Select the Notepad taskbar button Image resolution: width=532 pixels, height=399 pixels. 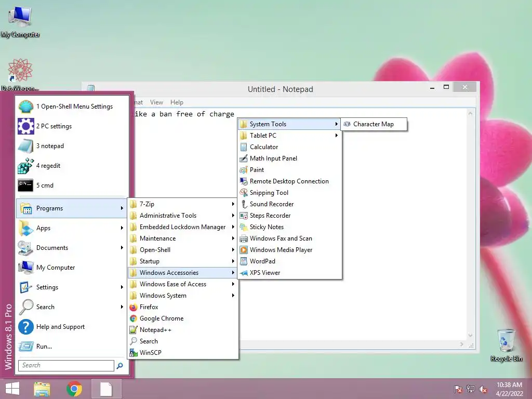(106, 389)
